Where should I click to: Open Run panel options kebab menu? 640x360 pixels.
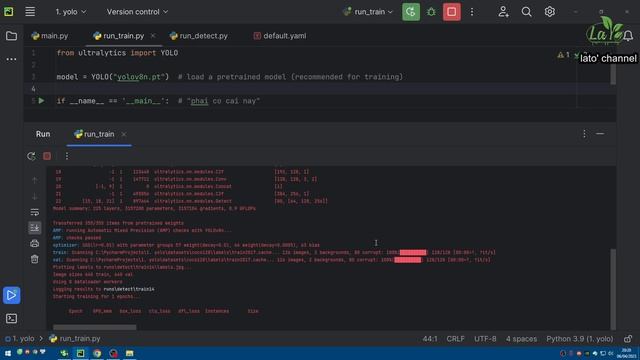point(584,134)
